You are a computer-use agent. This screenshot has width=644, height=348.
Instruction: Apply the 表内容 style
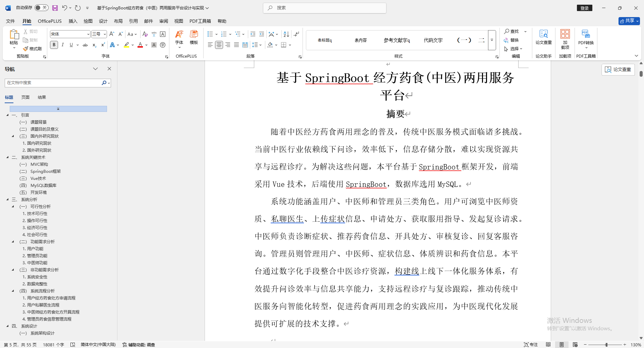coord(361,40)
